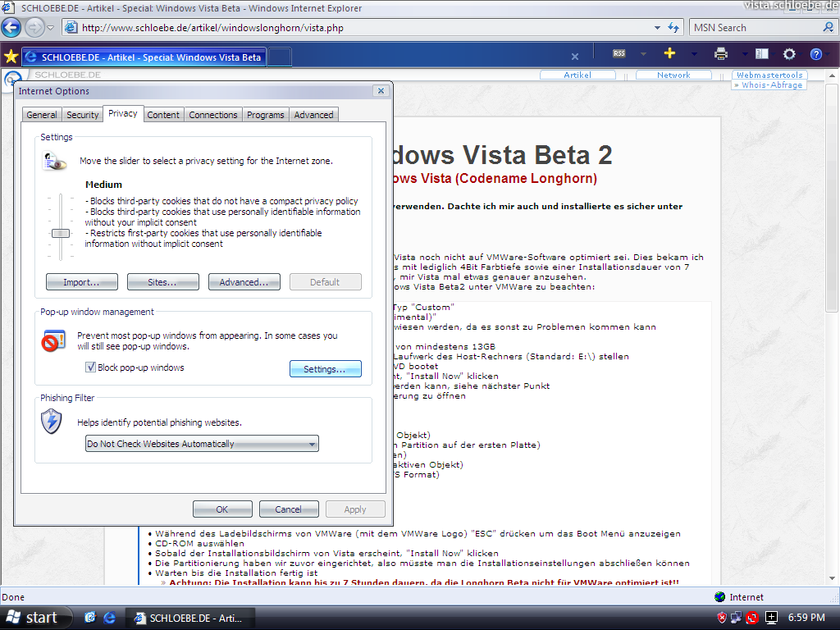Screen dimensions: 840x630
Task: Open the Windows start menu
Action: point(35,617)
